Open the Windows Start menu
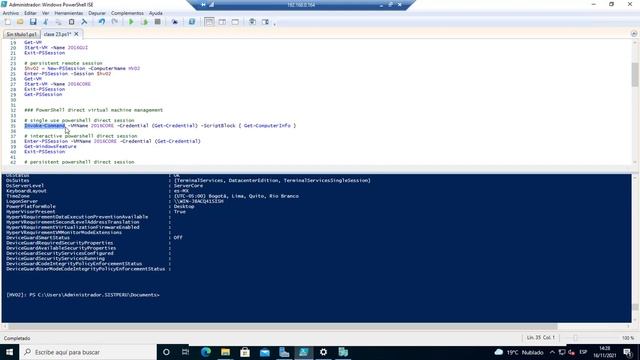The height and width of the screenshot is (360, 640). (9, 352)
